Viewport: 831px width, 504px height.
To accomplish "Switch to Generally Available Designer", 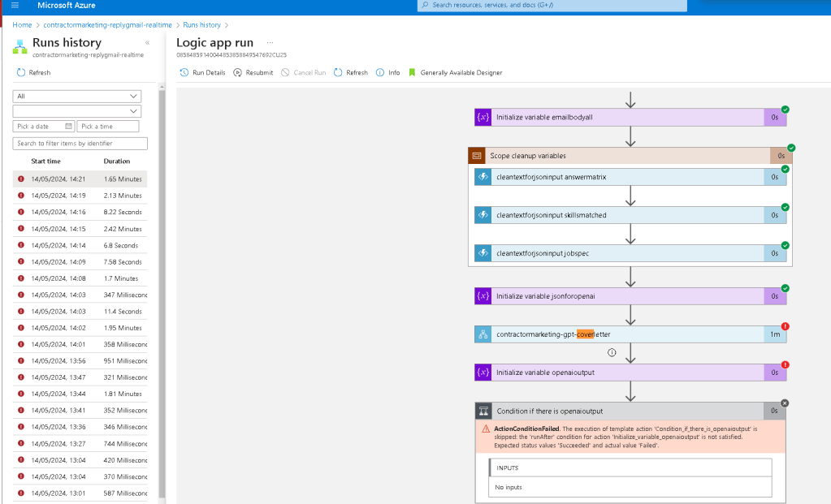I will (x=455, y=72).
